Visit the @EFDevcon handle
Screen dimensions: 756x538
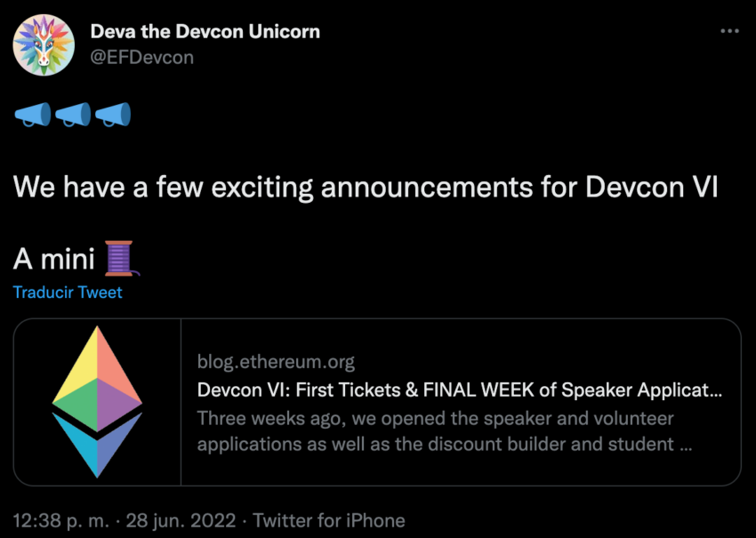pos(141,58)
